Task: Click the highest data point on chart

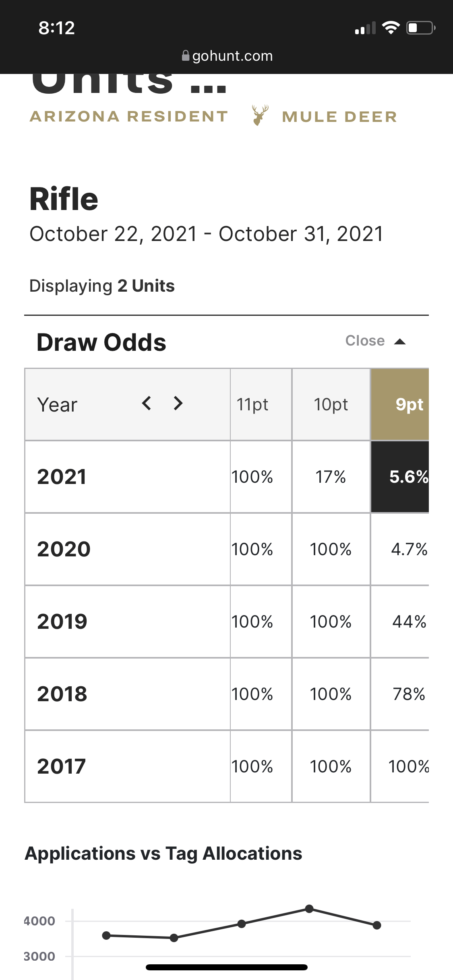Action: [309, 909]
